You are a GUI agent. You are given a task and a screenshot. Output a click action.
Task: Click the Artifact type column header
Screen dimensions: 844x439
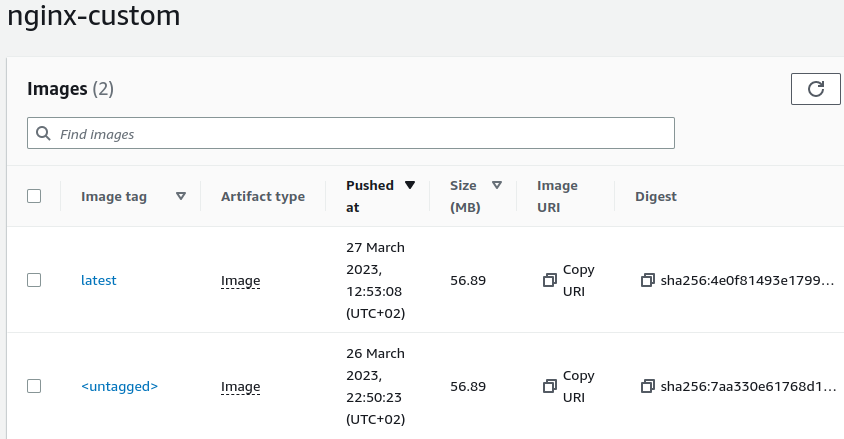coord(263,197)
